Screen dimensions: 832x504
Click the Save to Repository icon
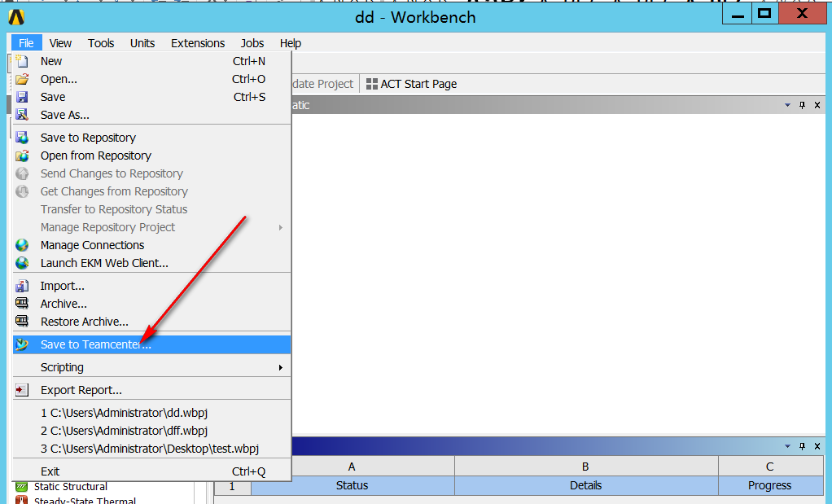(x=23, y=137)
